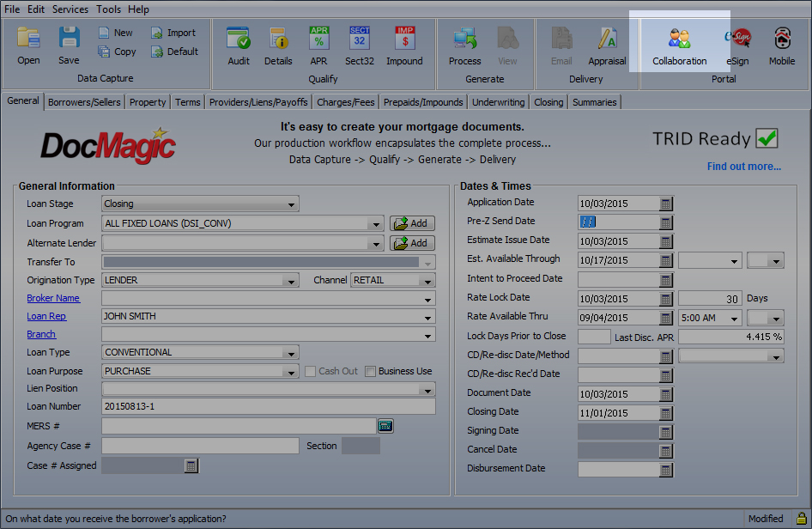Open the Services menu
Viewport: 812px width, 529px height.
click(70, 9)
